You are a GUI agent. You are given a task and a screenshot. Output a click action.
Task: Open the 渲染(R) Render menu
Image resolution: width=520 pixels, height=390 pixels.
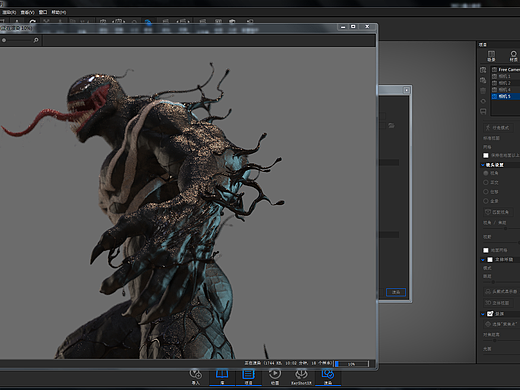click(9, 12)
